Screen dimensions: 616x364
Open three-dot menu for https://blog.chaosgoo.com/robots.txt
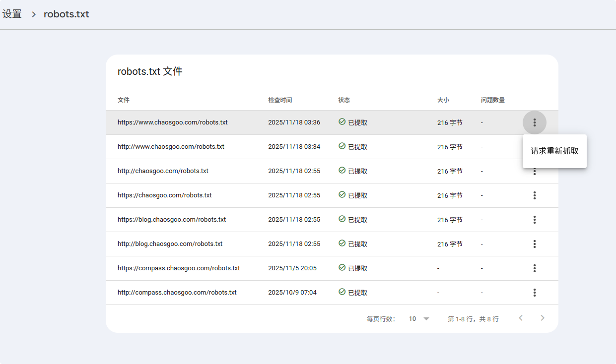pos(534,220)
